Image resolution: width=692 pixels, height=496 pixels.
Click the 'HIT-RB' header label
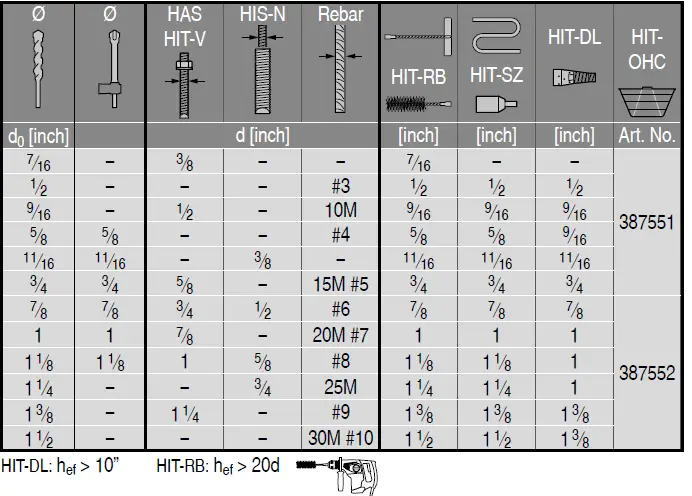(x=418, y=77)
